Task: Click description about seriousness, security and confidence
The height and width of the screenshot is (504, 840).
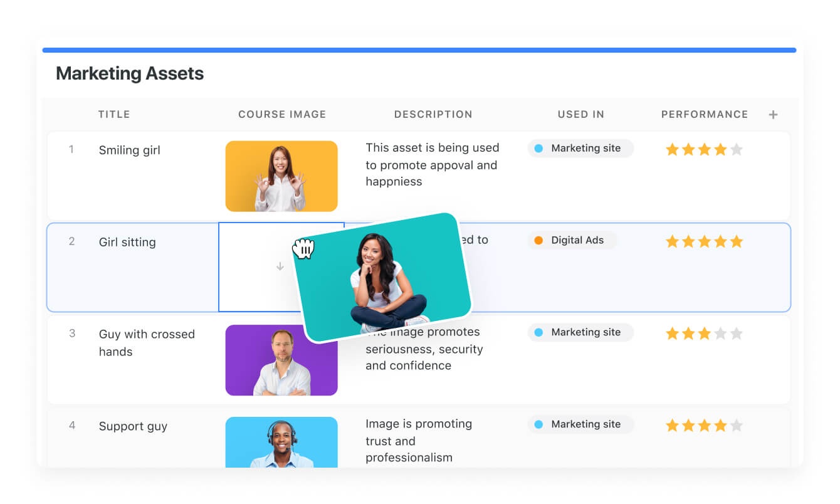Action: (x=424, y=349)
